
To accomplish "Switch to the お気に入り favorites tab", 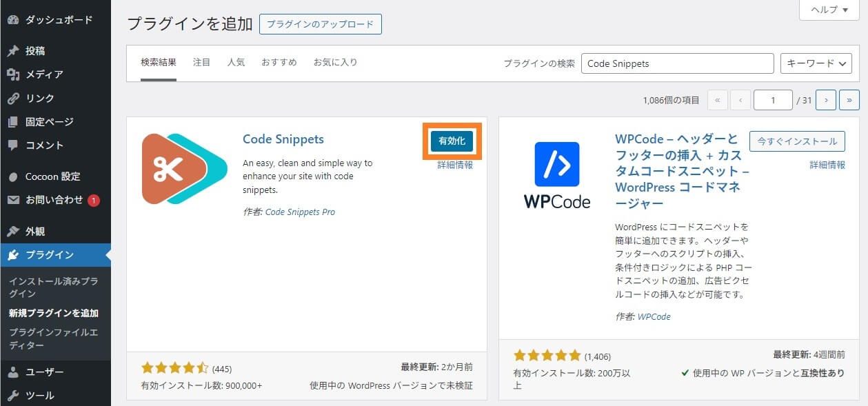I will coord(336,61).
